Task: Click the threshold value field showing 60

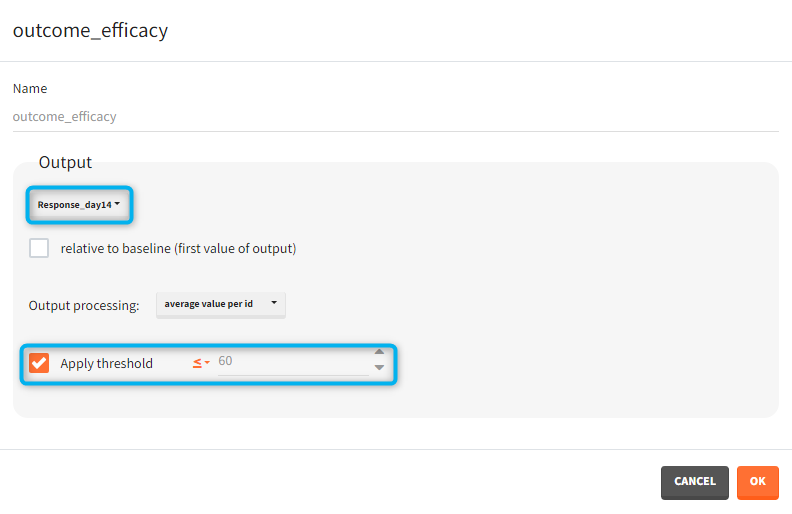Action: pyautogui.click(x=290, y=361)
